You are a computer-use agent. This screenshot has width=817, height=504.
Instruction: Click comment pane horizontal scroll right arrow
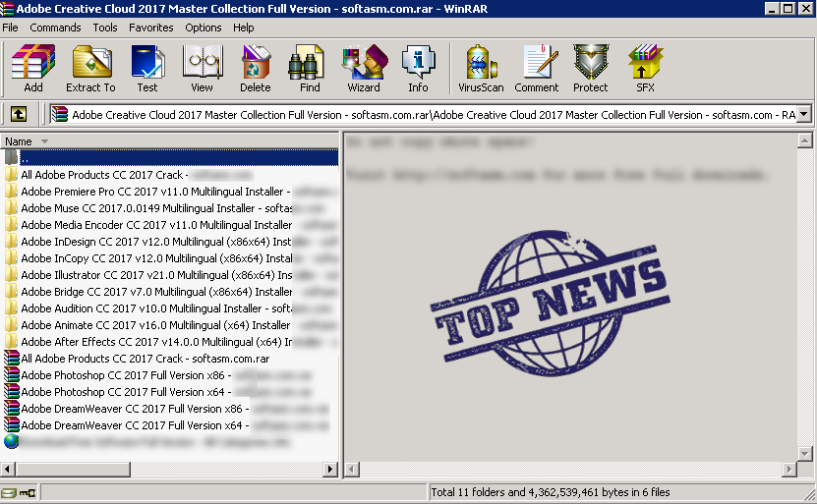tap(789, 470)
